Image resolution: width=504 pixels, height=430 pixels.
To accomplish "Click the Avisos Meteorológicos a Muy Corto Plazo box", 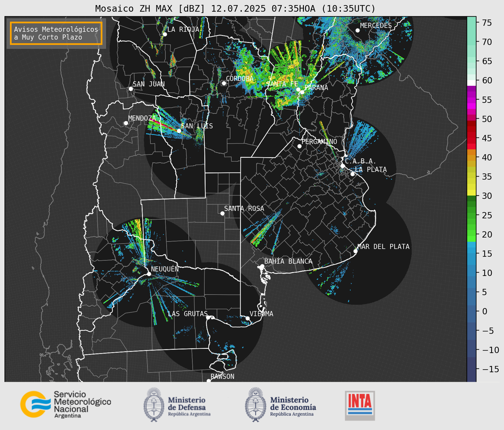I will [x=56, y=33].
